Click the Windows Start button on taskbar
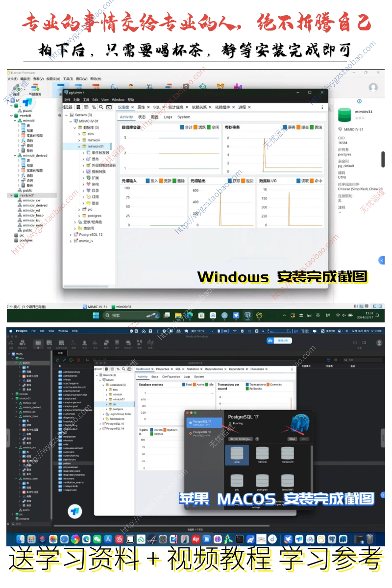 tap(97, 315)
